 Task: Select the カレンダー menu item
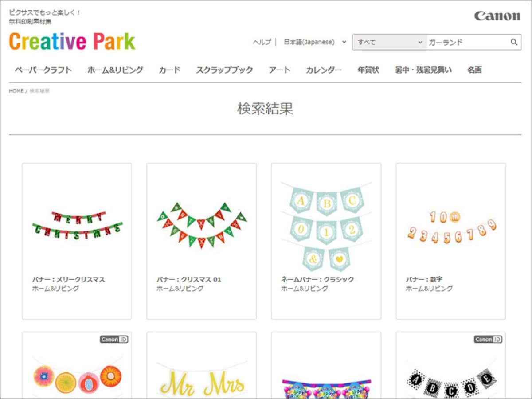(324, 70)
